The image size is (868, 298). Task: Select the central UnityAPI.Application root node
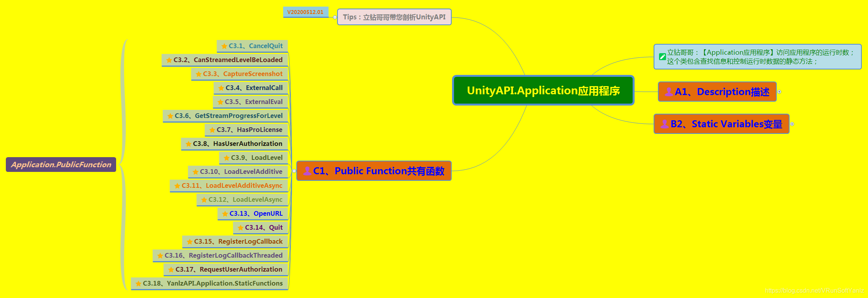click(x=543, y=90)
